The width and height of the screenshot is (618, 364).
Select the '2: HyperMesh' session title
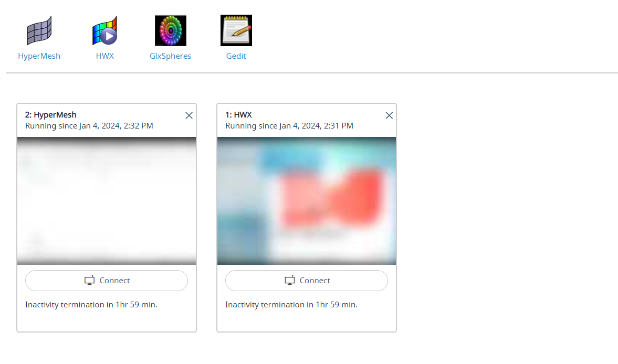click(x=51, y=115)
